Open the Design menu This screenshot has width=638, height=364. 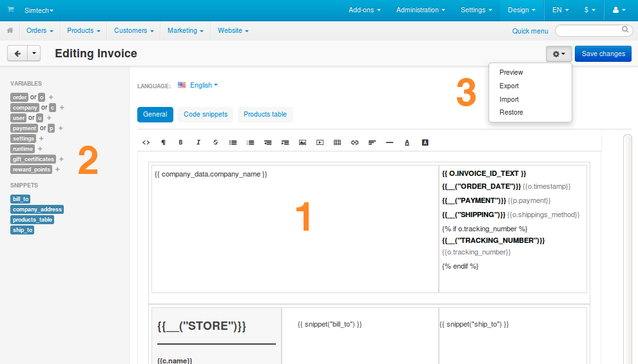click(x=521, y=10)
